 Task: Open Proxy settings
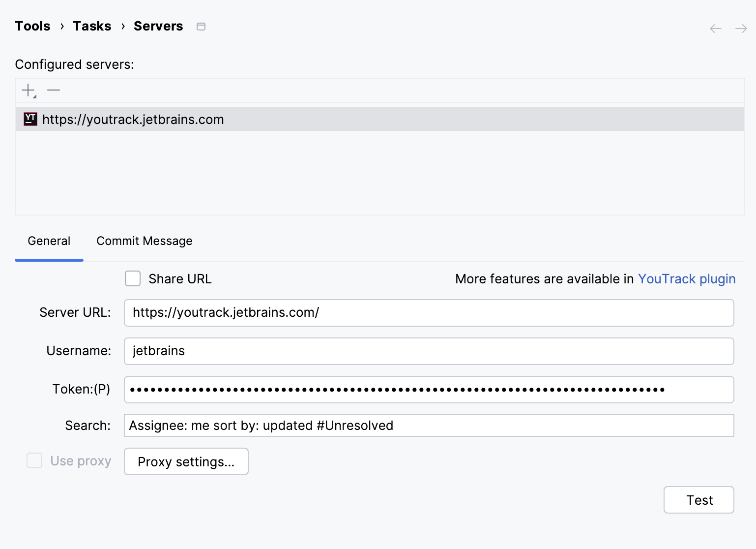pos(186,461)
